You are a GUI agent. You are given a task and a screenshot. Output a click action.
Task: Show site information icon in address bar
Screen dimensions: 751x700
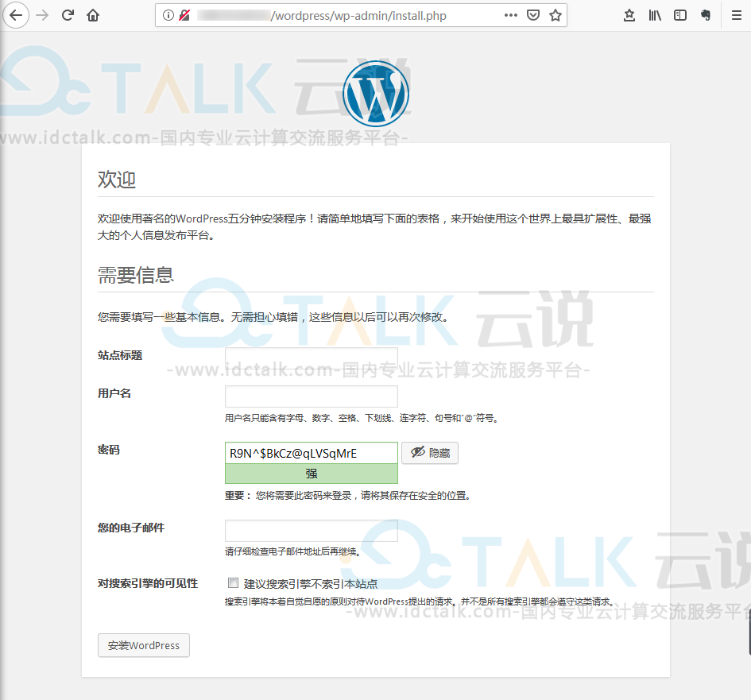click(x=168, y=15)
